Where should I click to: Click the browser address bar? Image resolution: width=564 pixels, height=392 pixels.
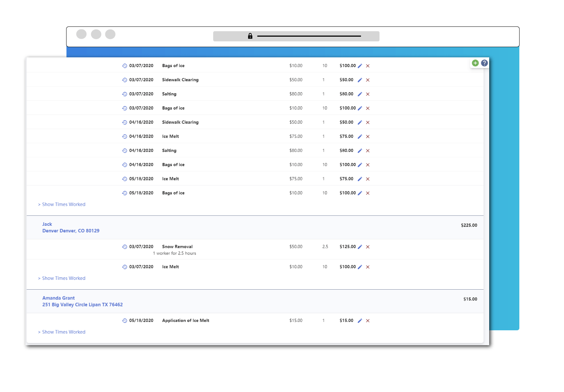point(296,36)
